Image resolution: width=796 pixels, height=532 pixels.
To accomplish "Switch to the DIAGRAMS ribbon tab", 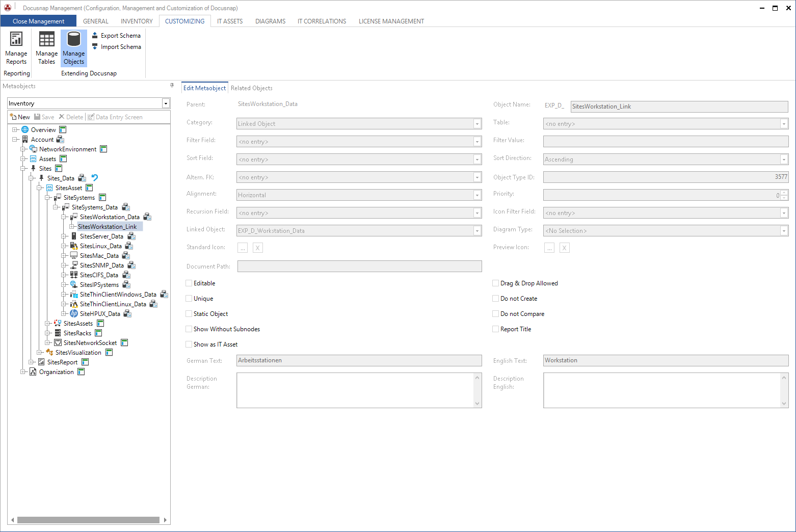I will coord(270,21).
